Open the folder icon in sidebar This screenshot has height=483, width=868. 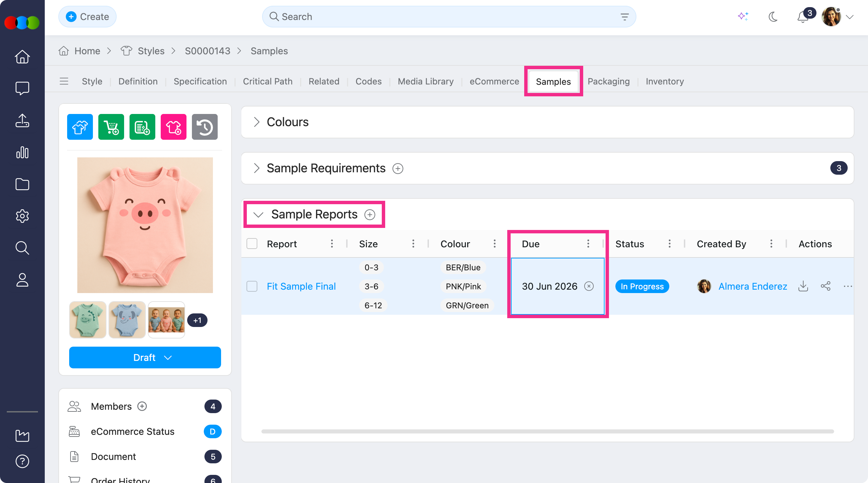coord(22,184)
